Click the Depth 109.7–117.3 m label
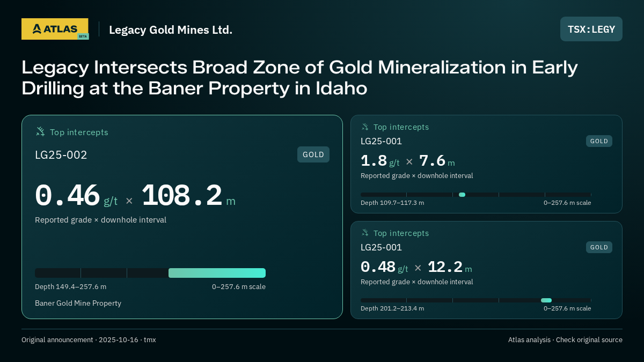Image resolution: width=644 pixels, height=362 pixels. tap(392, 203)
